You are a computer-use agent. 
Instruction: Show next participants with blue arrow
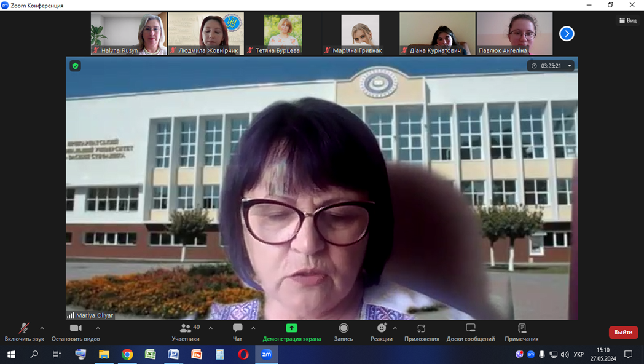[x=567, y=34]
